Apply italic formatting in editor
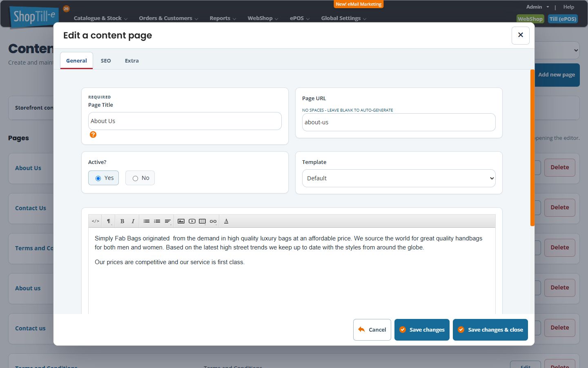The height and width of the screenshot is (368, 588). [133, 221]
